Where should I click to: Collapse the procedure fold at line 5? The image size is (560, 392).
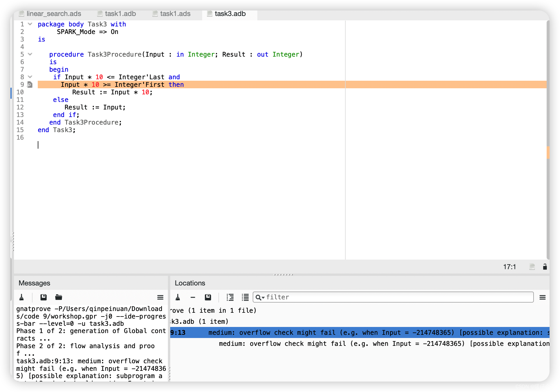pyautogui.click(x=30, y=54)
